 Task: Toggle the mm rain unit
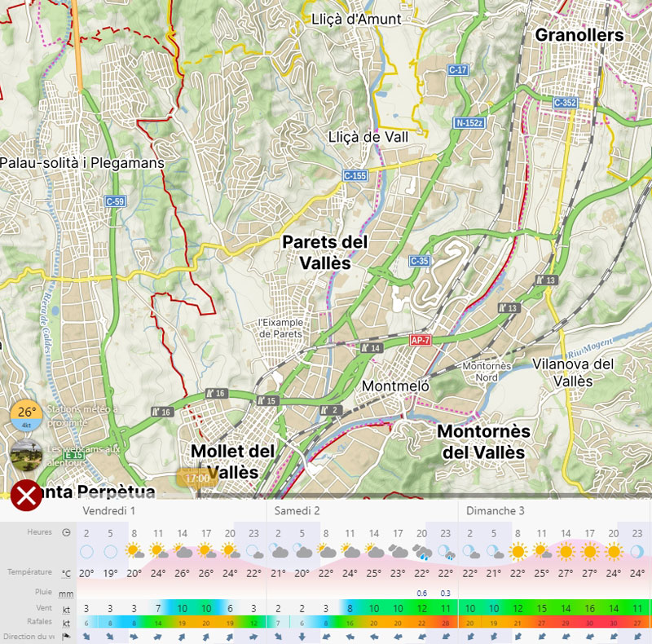pos(66,593)
